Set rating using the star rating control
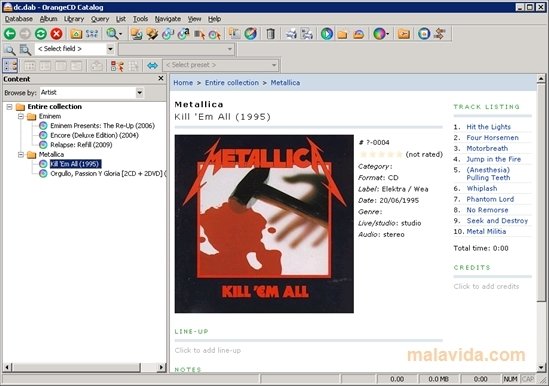 (x=381, y=154)
